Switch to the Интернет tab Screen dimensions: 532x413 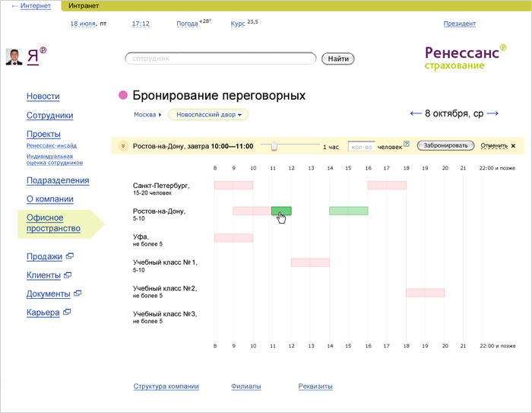click(35, 6)
